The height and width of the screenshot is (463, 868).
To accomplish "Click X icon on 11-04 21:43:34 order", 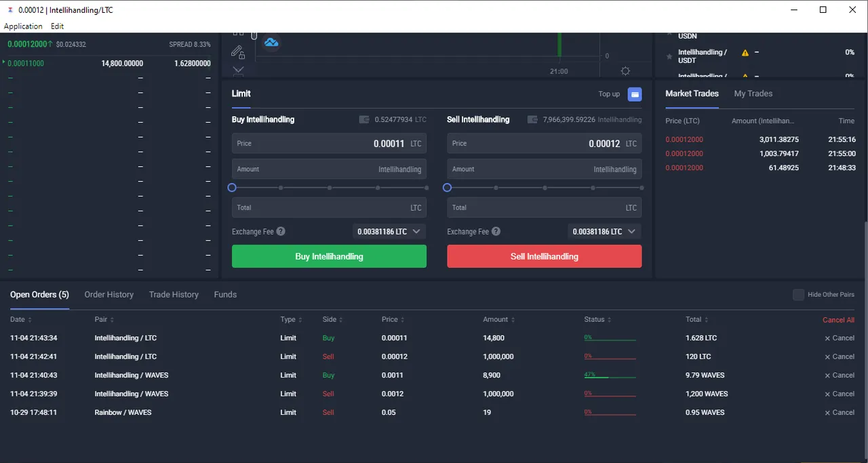I will [827, 338].
